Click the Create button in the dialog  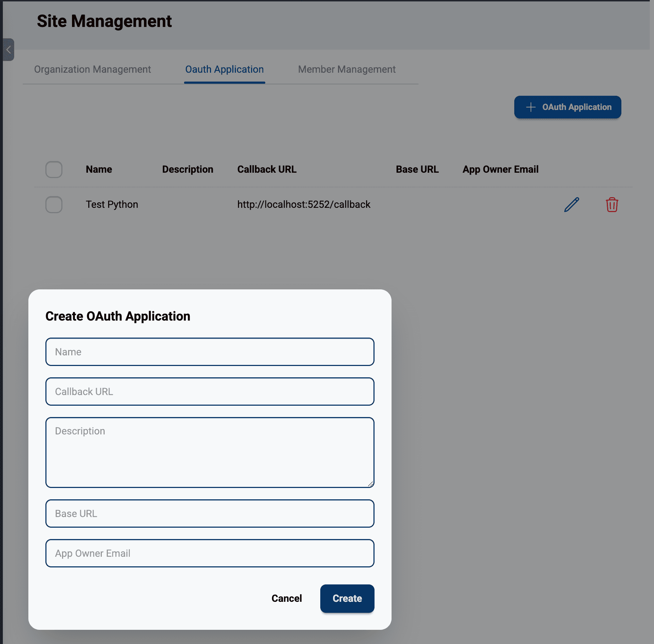(x=347, y=598)
